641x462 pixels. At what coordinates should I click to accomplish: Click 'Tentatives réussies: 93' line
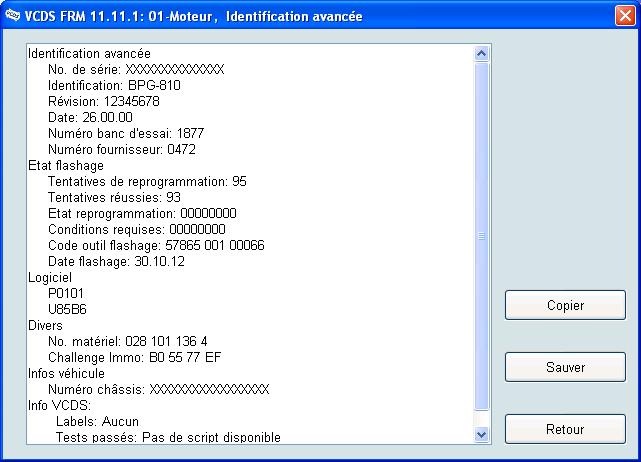coord(114,197)
